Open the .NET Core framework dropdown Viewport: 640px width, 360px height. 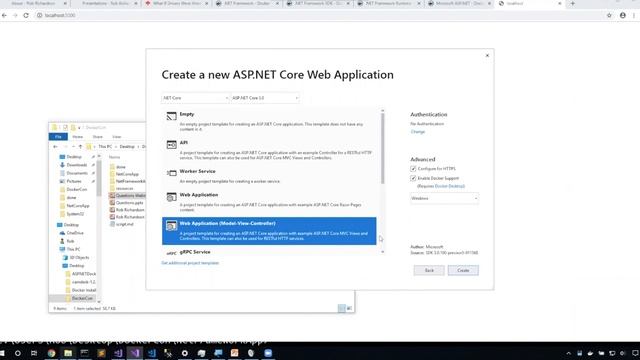196,98
